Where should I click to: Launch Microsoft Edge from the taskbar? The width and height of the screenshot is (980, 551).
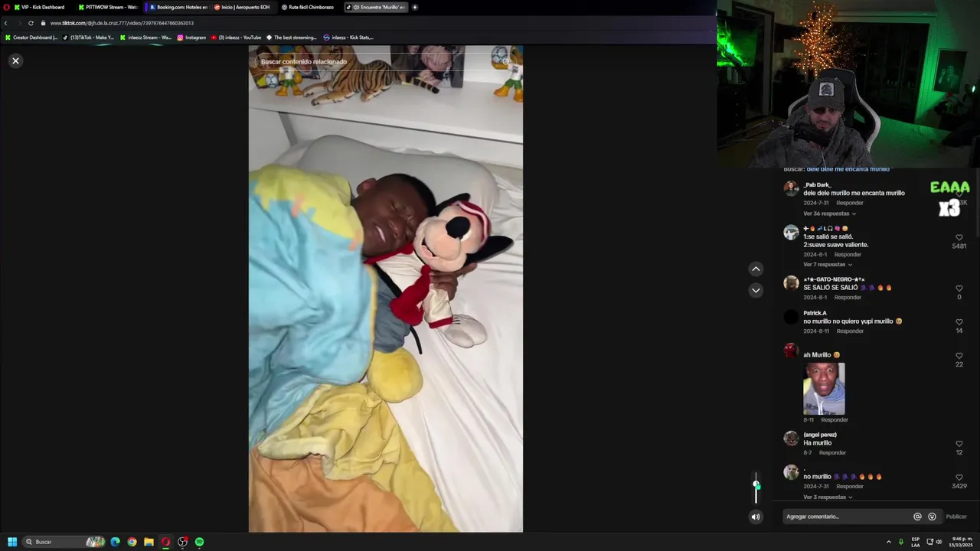(115, 542)
